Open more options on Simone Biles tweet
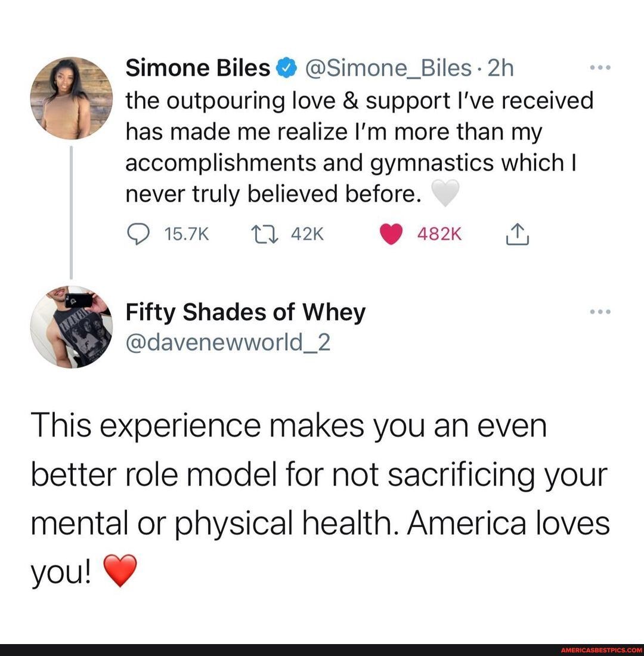 click(600, 67)
